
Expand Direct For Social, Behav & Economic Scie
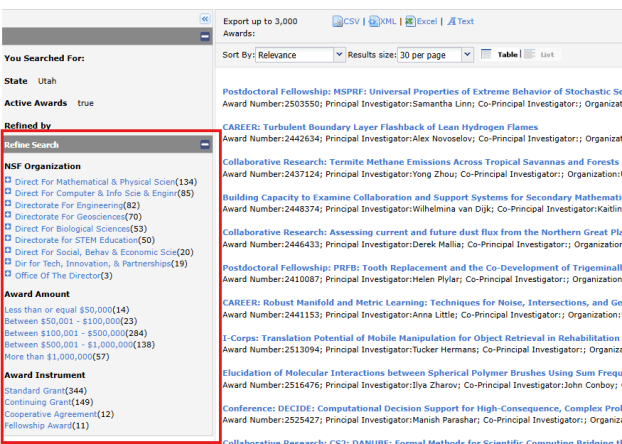[x=8, y=250]
